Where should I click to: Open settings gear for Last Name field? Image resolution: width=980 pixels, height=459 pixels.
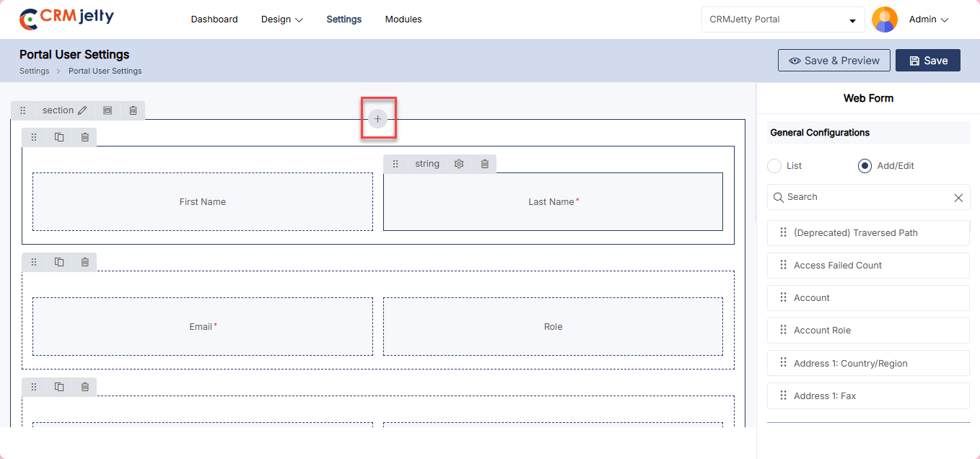(x=459, y=164)
